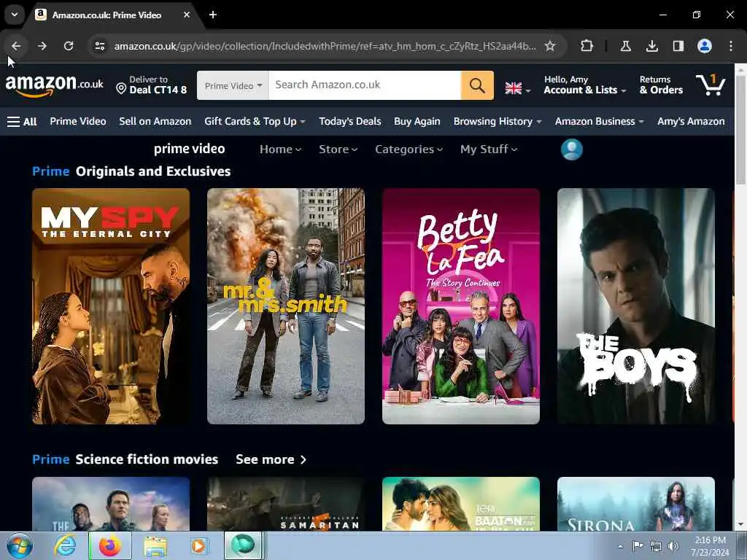Open a new browser tab
Screen dimensions: 747x560
[213, 15]
